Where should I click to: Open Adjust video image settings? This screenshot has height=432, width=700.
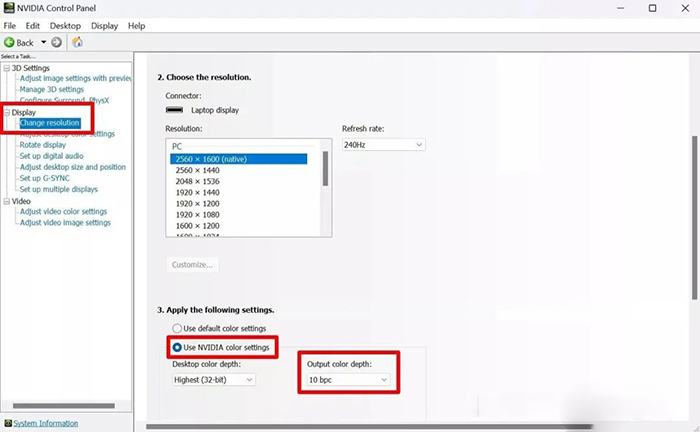click(x=65, y=223)
